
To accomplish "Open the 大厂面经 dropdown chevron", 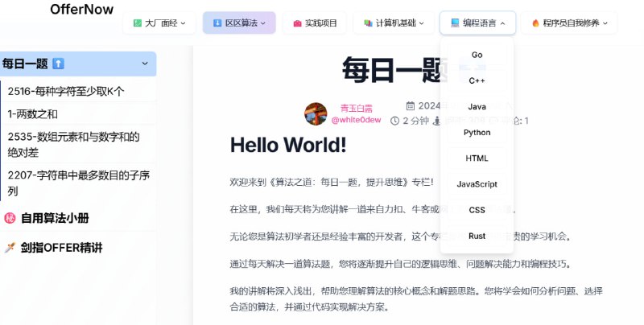I will [184, 23].
